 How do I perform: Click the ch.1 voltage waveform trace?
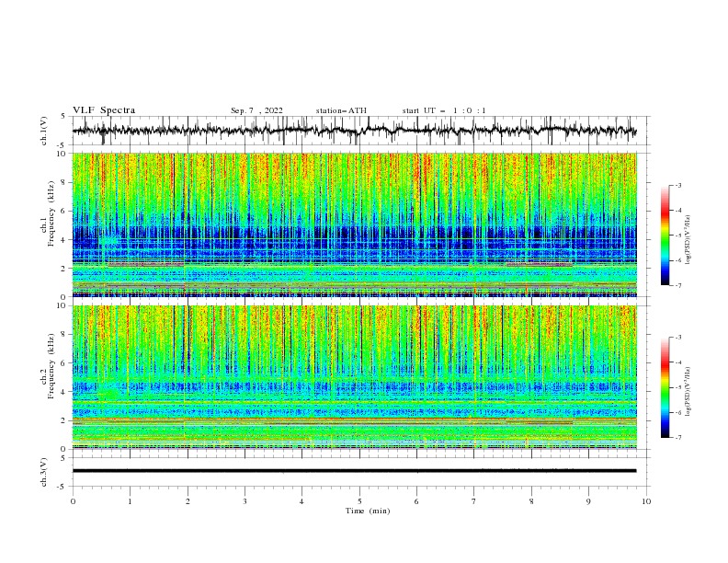(354, 131)
